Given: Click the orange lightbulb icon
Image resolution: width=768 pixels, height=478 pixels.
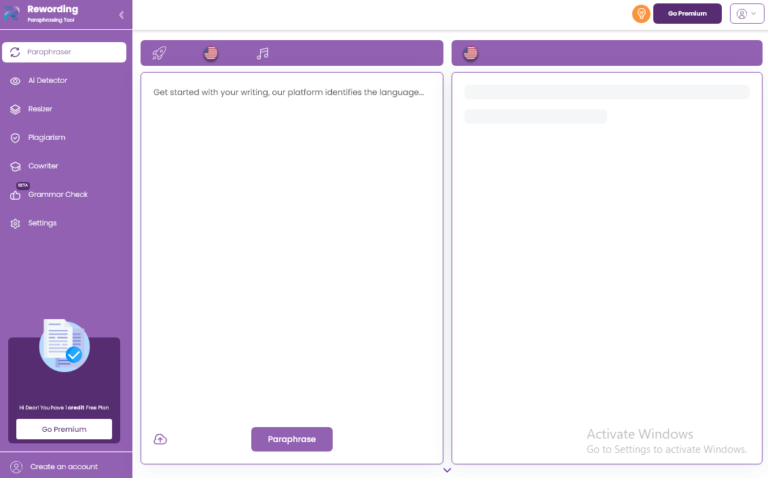Looking at the screenshot, I should click(x=641, y=14).
